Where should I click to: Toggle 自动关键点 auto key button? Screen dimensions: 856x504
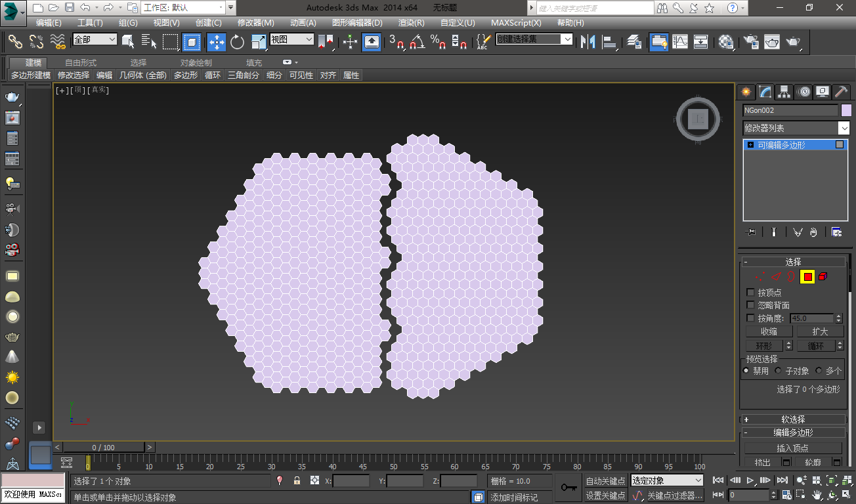[x=605, y=481]
